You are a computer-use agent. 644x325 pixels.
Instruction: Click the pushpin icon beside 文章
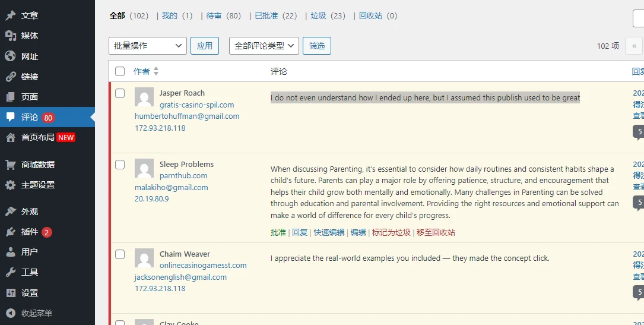click(x=11, y=15)
